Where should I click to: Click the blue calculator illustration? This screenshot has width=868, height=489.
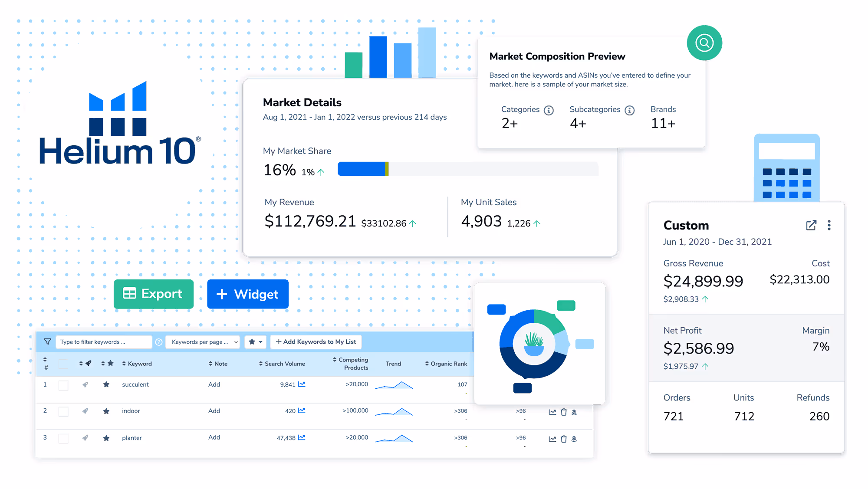coord(787,167)
